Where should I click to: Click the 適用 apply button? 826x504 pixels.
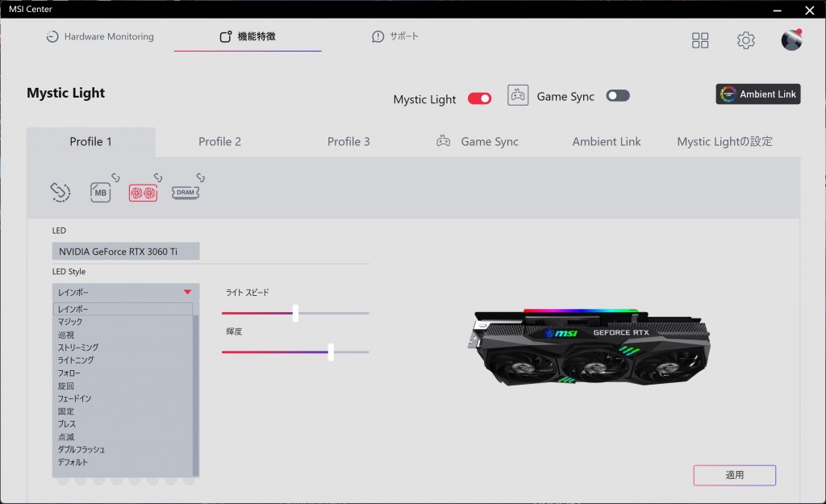(x=734, y=475)
